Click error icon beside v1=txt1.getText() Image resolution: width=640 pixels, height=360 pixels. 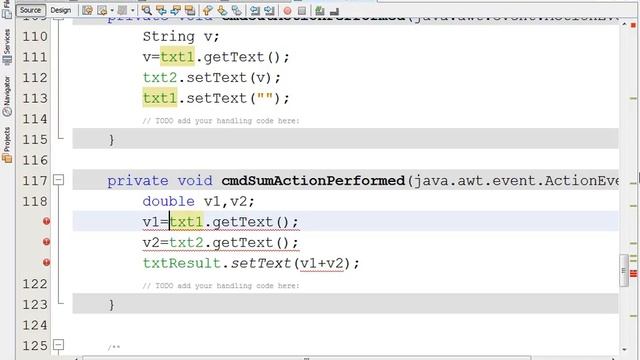(x=47, y=221)
